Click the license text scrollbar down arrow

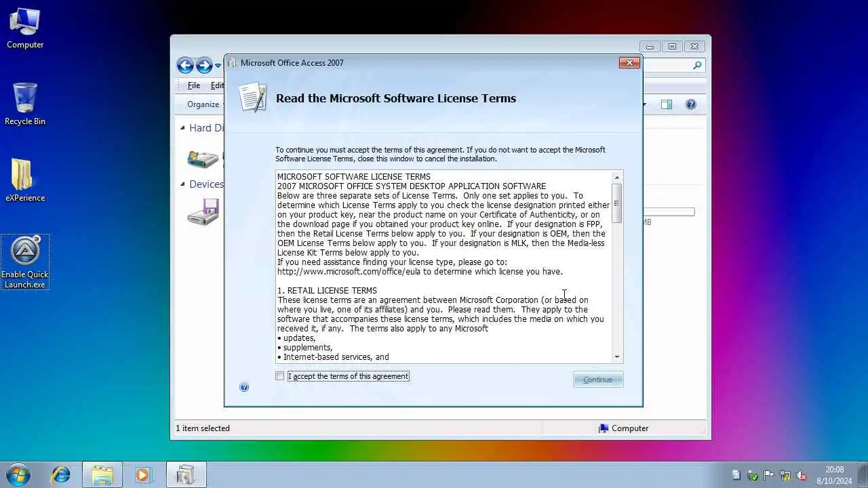point(617,357)
